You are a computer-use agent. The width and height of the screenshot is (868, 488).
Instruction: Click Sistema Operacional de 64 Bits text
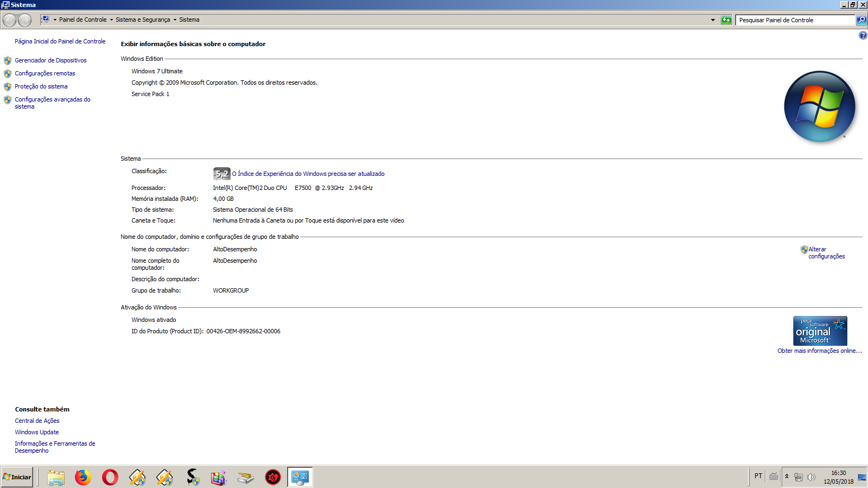coord(253,210)
